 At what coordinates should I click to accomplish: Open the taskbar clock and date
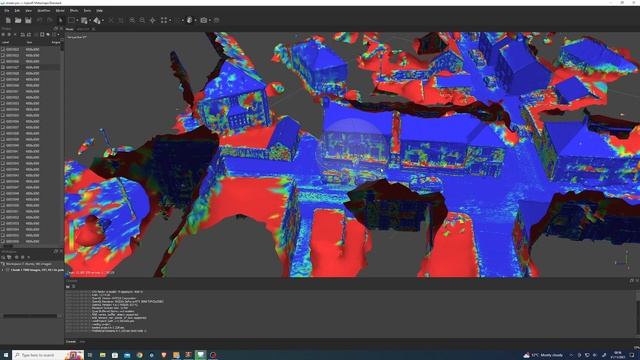pyautogui.click(x=618, y=355)
